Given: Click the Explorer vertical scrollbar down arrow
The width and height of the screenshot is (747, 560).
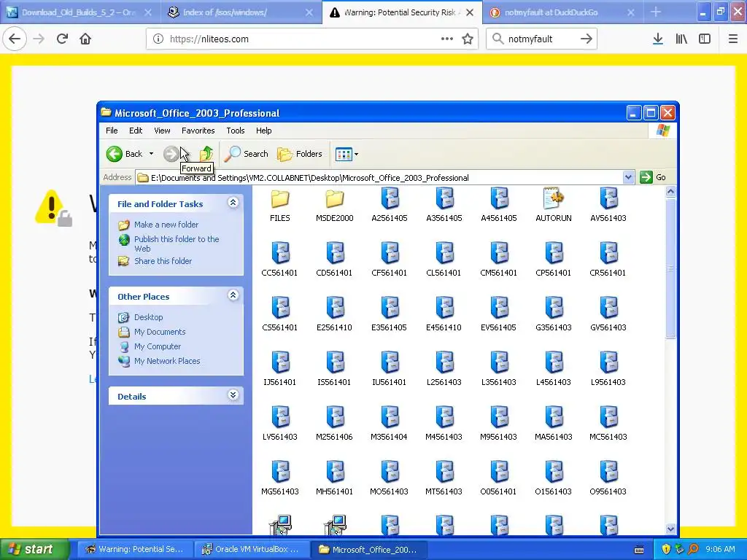Looking at the screenshot, I should coord(671,529).
